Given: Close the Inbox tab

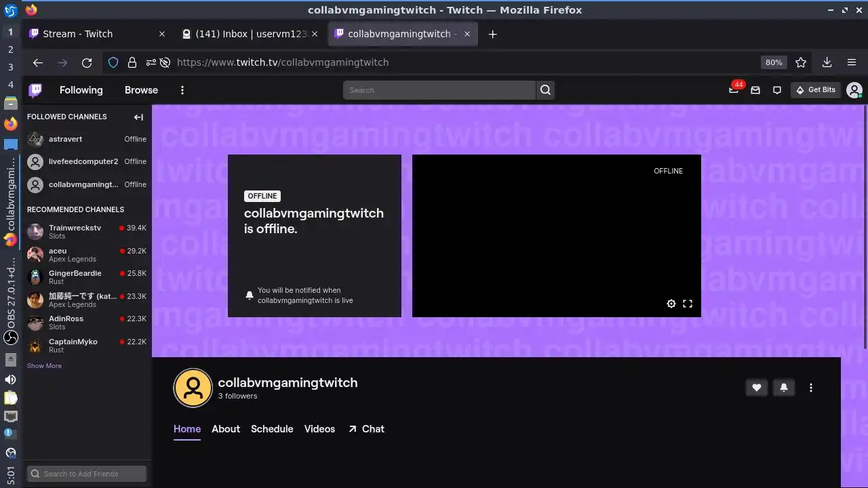Looking at the screenshot, I should [314, 34].
